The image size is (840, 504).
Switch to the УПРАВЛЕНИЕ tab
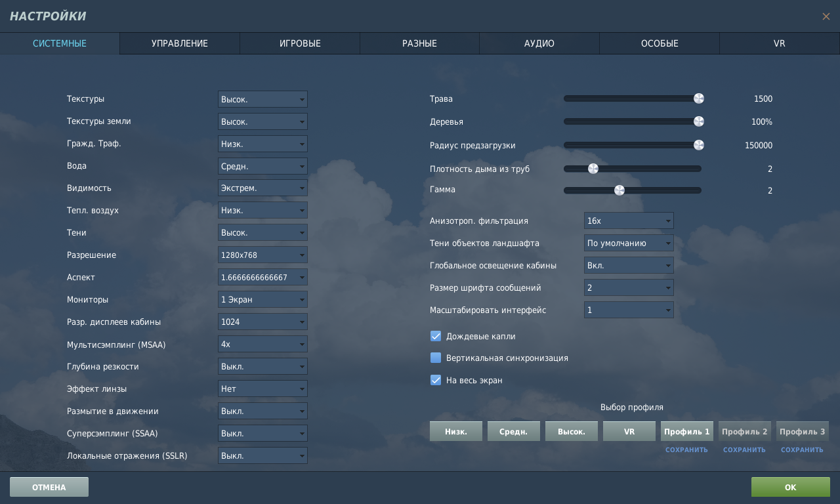[x=180, y=43]
